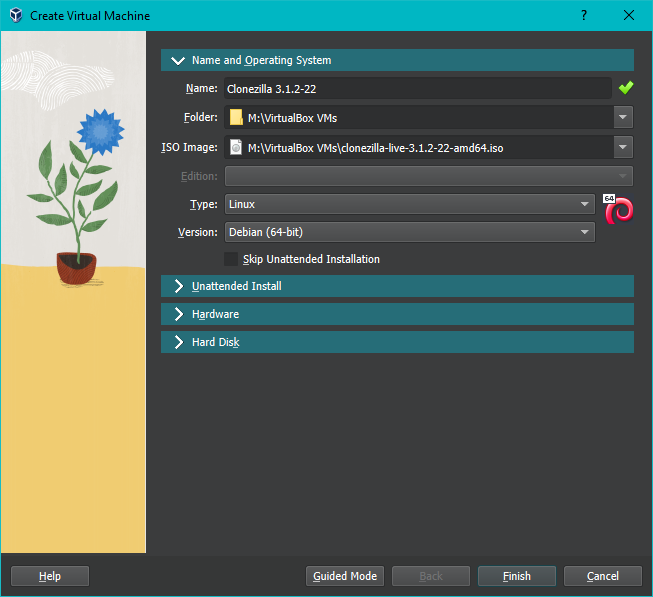Screen dimensions: 653x597
Task: Click the green name-valid checkmark icon
Action: tap(626, 88)
